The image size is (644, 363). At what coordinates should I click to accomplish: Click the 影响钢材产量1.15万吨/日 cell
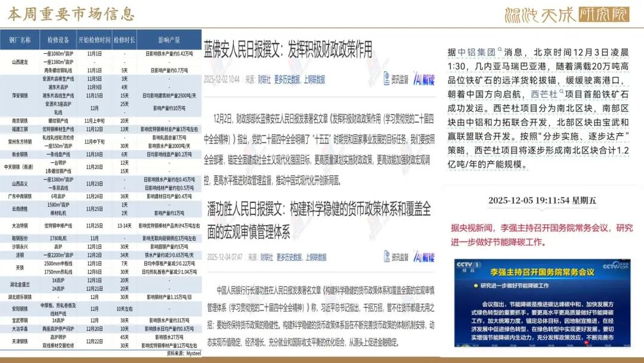coord(169,297)
